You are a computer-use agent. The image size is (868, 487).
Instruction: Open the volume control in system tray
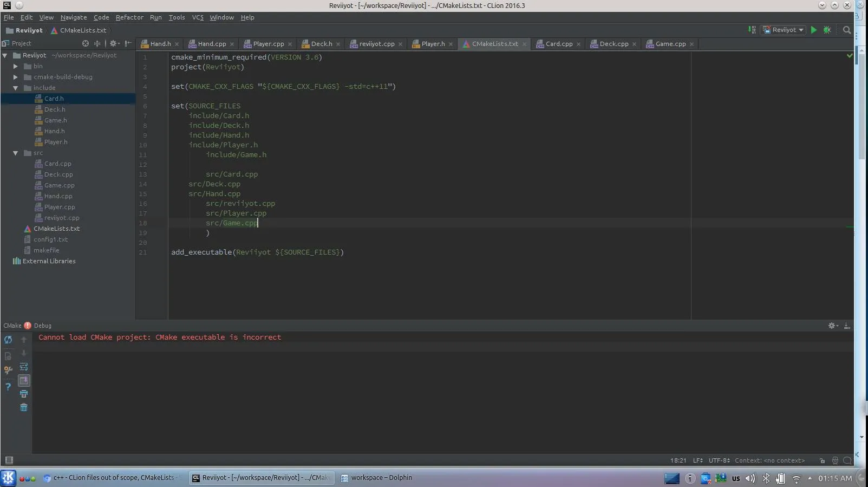[x=750, y=478]
